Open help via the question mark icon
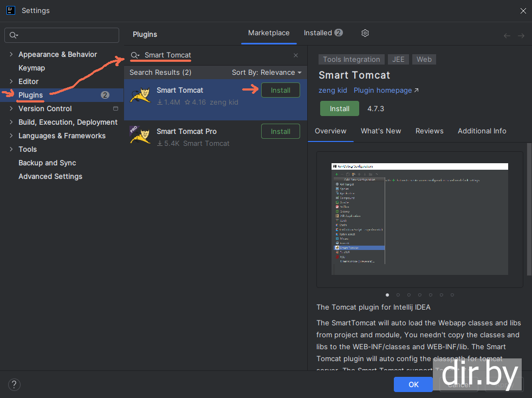The width and height of the screenshot is (532, 398). (x=15, y=384)
